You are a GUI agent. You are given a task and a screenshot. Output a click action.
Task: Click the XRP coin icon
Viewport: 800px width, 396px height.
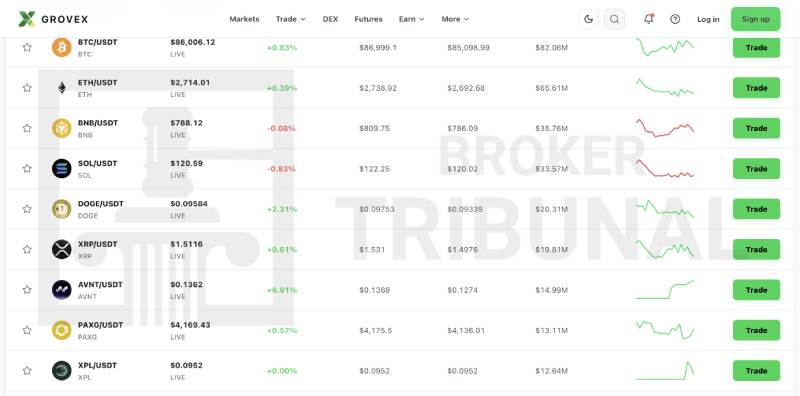pos(62,249)
